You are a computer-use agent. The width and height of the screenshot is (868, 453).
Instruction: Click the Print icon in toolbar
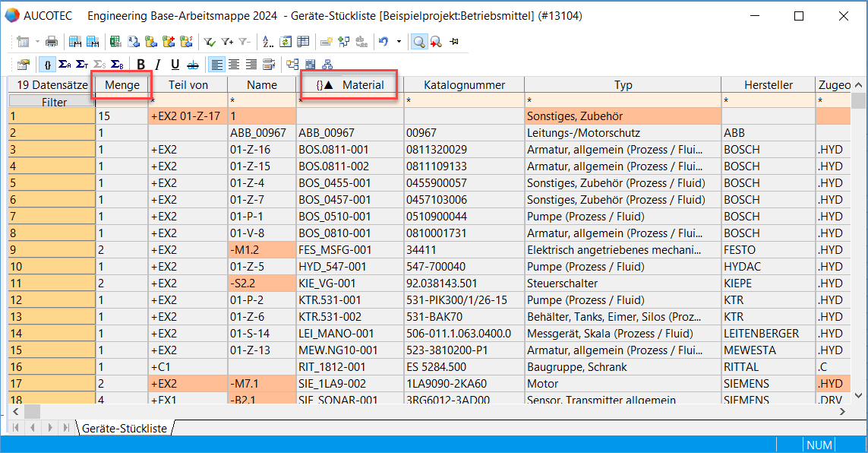[52, 42]
